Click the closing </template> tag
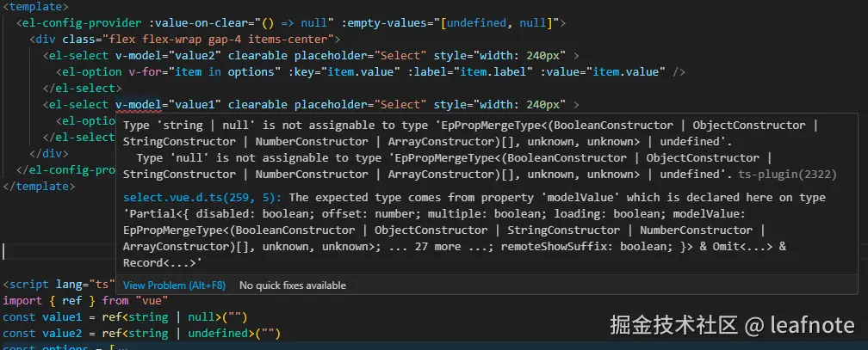Screen dimensions: 868x350 click(39, 187)
